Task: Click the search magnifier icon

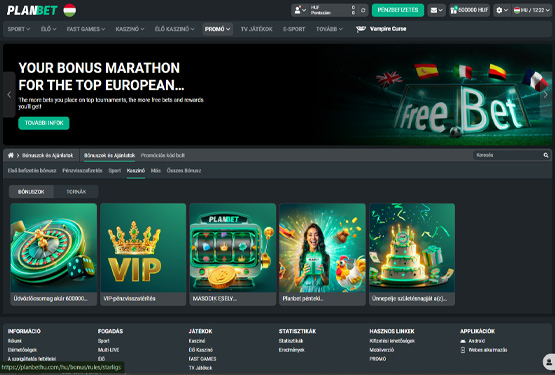Action: pyautogui.click(x=546, y=155)
